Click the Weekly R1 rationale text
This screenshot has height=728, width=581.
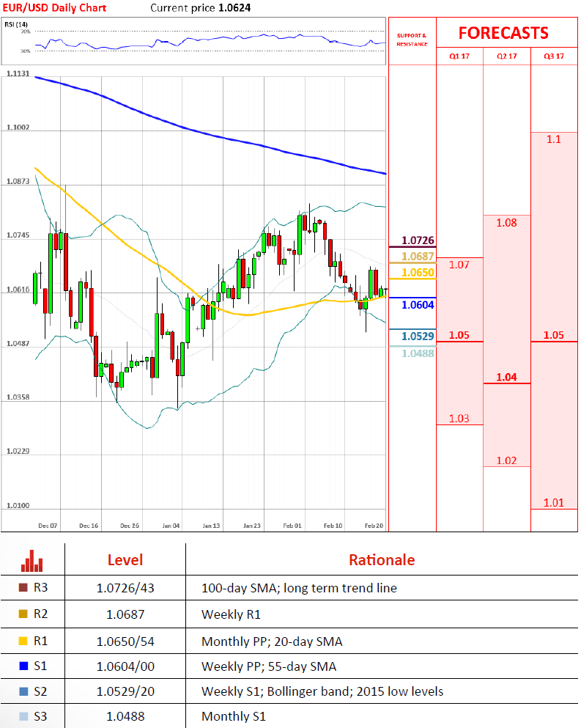click(231, 614)
